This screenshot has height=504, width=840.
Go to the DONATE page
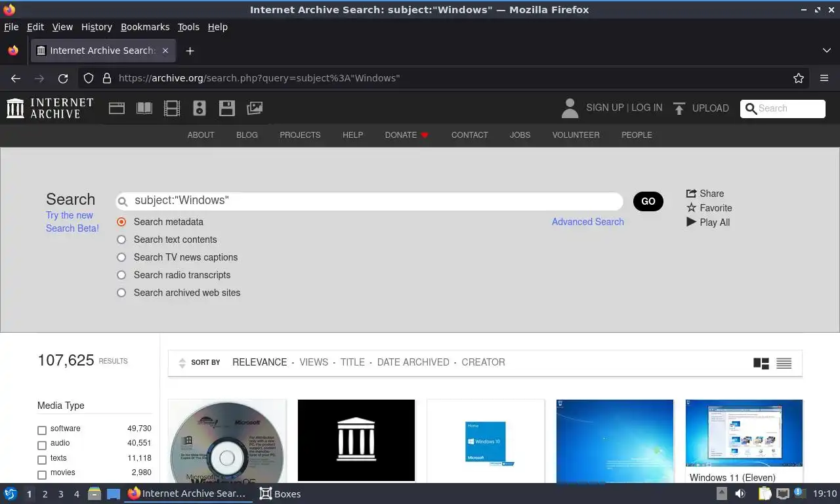406,135
